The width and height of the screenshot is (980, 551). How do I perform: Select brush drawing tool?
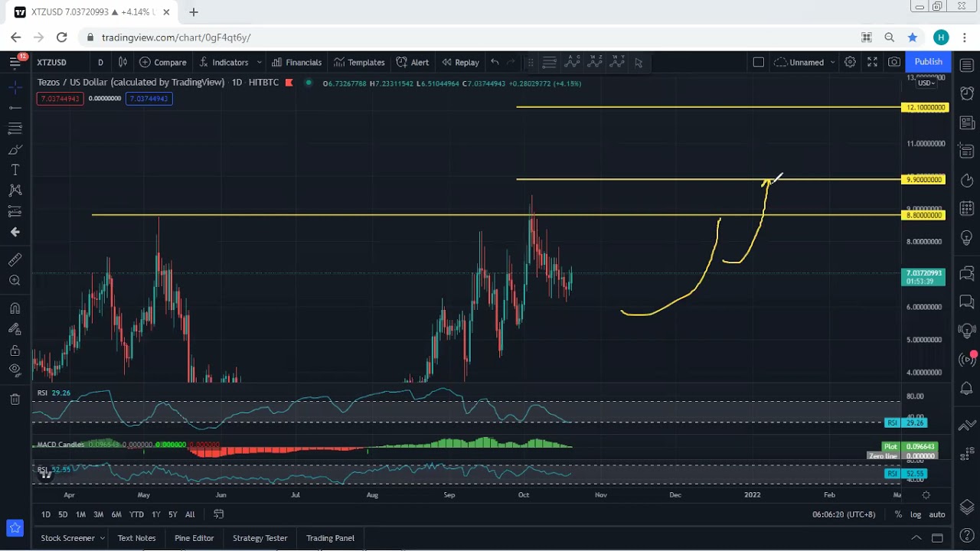(15, 149)
